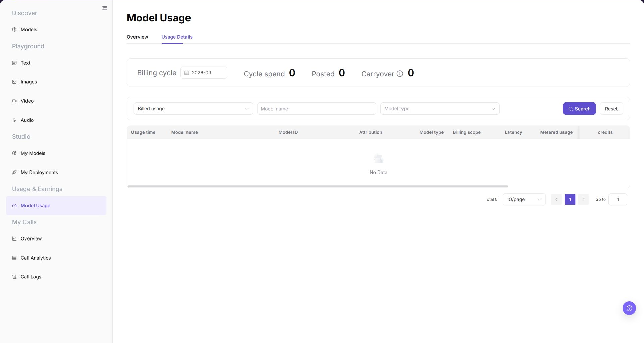The height and width of the screenshot is (343, 644).
Task: Open the 10/page size dropdown
Action: tap(524, 199)
